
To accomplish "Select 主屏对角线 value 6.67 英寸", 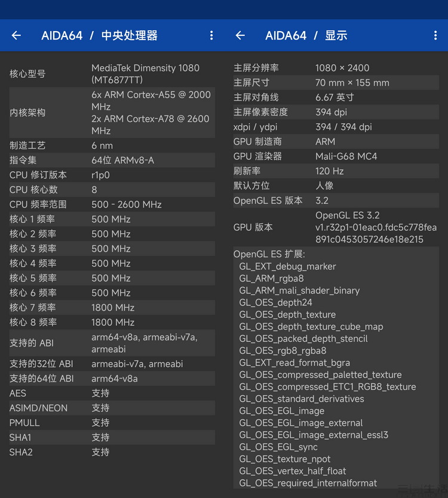I will [x=335, y=97].
